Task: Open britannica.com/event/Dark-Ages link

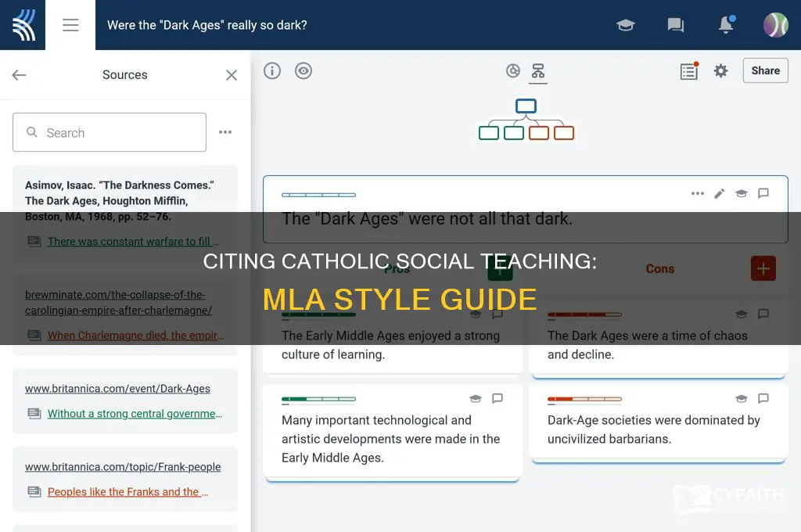Action: pos(117,388)
